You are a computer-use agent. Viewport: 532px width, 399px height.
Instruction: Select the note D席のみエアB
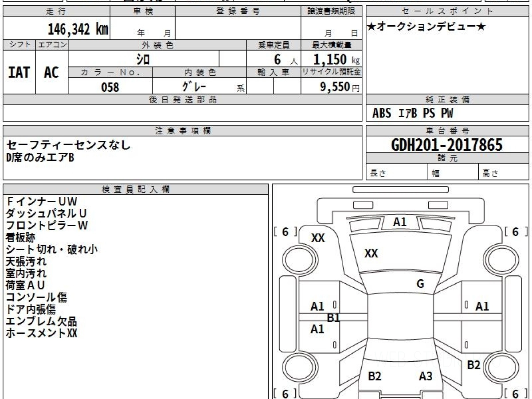pyautogui.click(x=40, y=157)
